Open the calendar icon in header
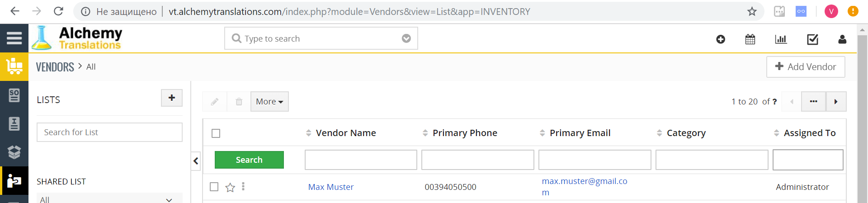The width and height of the screenshot is (868, 203). [750, 39]
